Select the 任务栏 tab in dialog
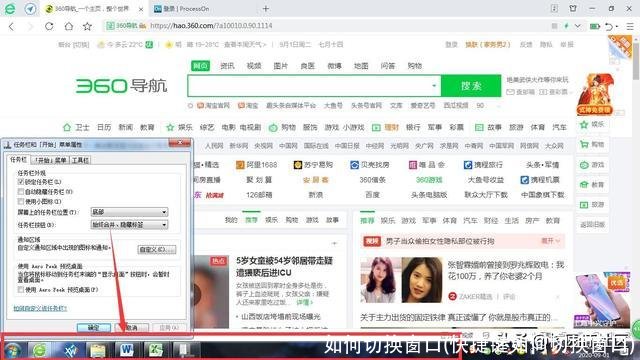 click(18, 160)
